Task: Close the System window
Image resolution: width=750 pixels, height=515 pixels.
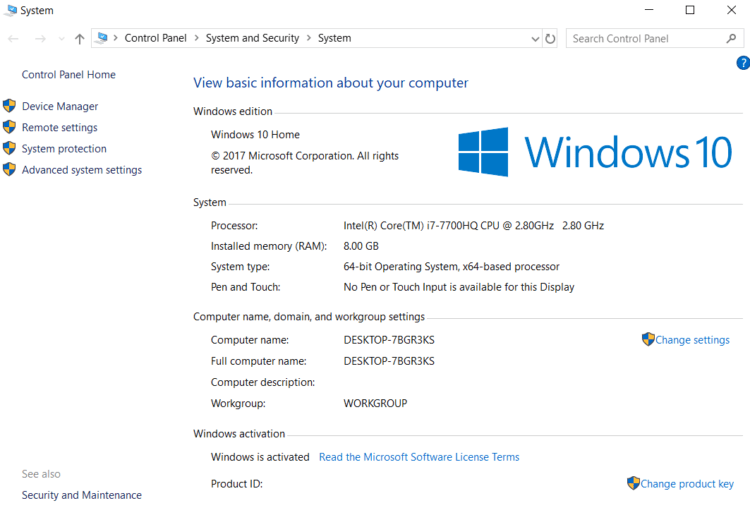Action: (x=731, y=10)
